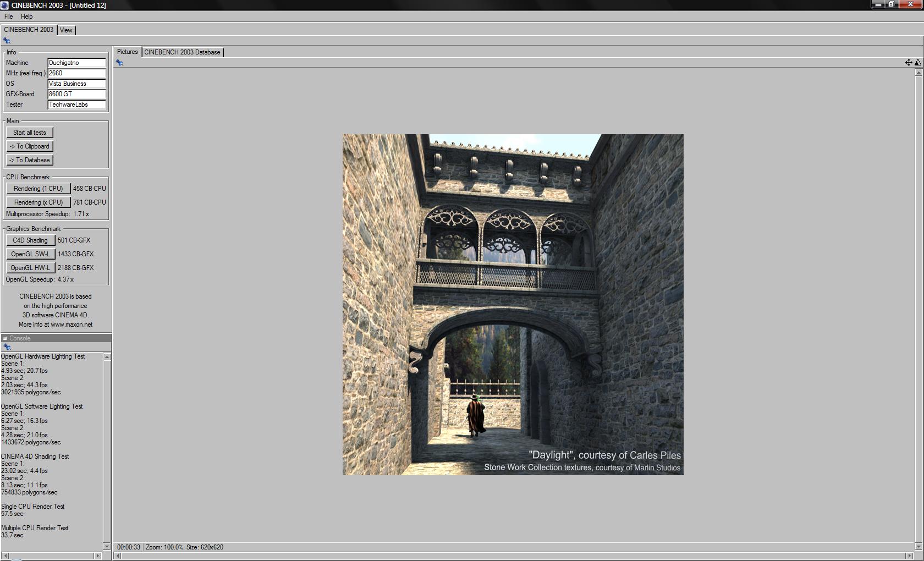Click the 'Zoom: 100.0%, Size: 620x620' status text
The width and height of the screenshot is (924, 561).
click(x=184, y=547)
